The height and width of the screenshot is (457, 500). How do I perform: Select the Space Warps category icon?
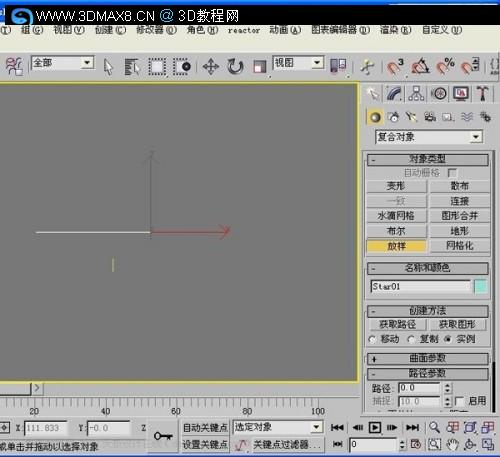(x=467, y=117)
